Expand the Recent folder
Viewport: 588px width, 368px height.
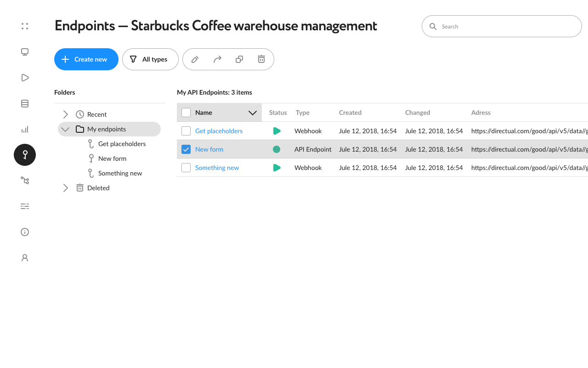point(65,114)
